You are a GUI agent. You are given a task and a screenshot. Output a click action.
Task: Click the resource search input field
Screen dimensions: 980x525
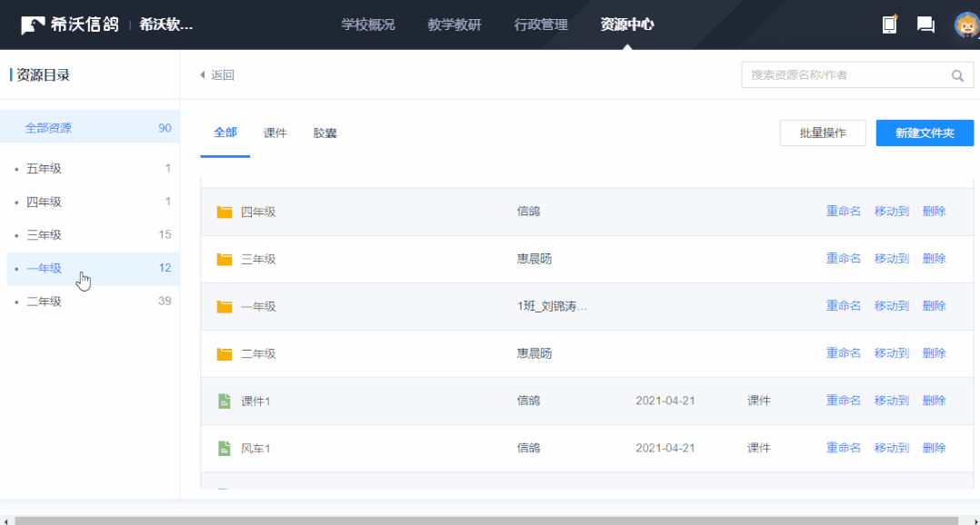(844, 75)
